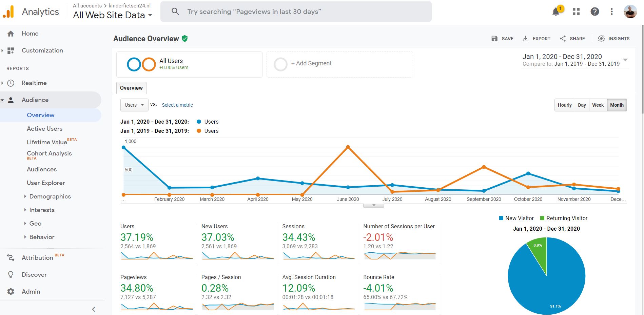Click the SAVE button label
This screenshot has width=644, height=315.
point(507,39)
